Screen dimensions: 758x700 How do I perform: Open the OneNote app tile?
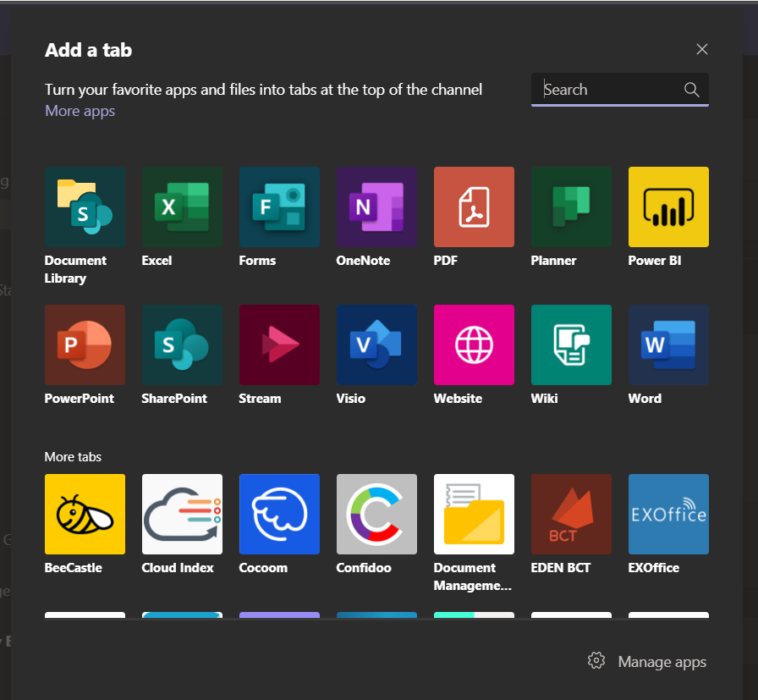coord(376,207)
